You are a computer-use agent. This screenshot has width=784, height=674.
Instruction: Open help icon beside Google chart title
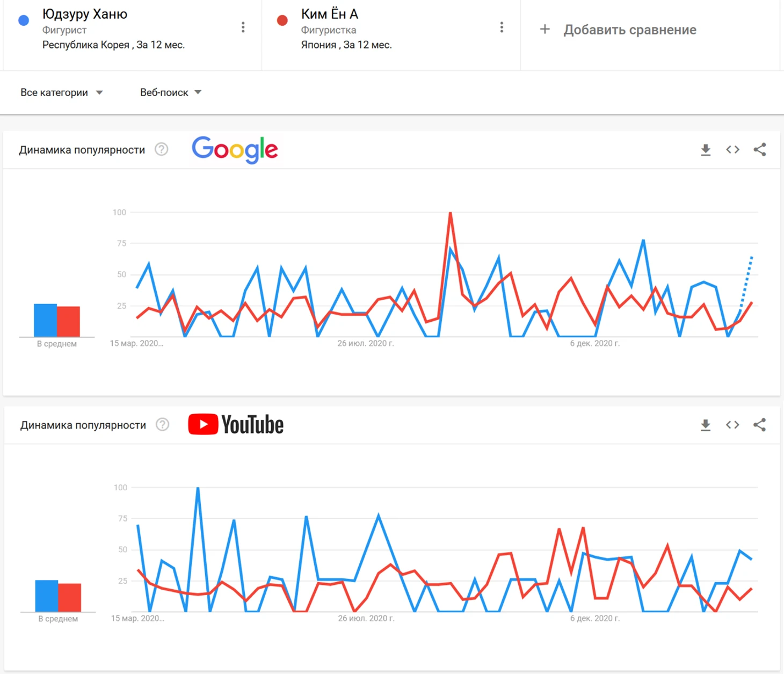(162, 149)
